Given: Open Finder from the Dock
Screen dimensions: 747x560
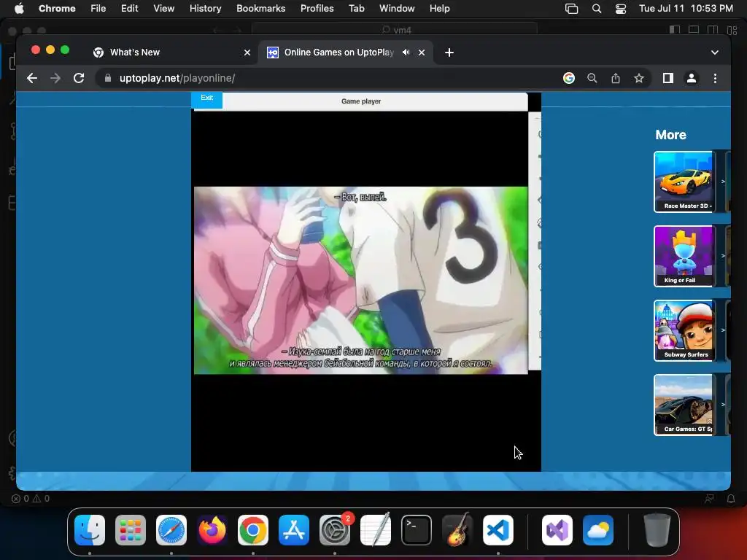Looking at the screenshot, I should (90, 530).
